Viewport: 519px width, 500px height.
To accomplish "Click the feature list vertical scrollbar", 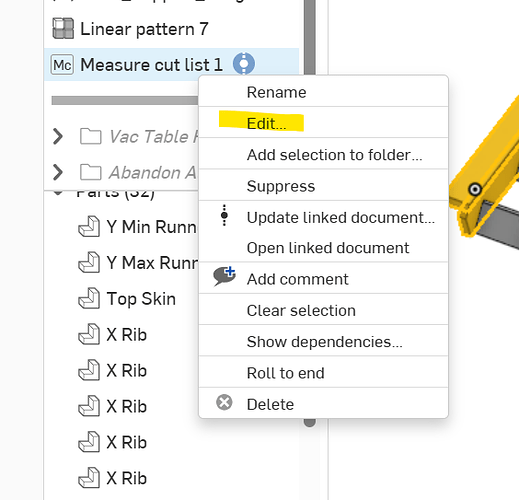I will pos(310,37).
